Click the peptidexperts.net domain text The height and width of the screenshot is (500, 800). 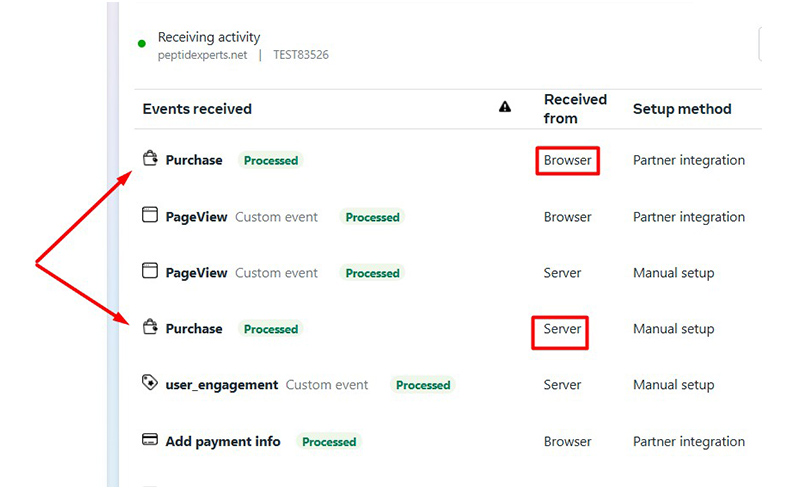coord(203,55)
